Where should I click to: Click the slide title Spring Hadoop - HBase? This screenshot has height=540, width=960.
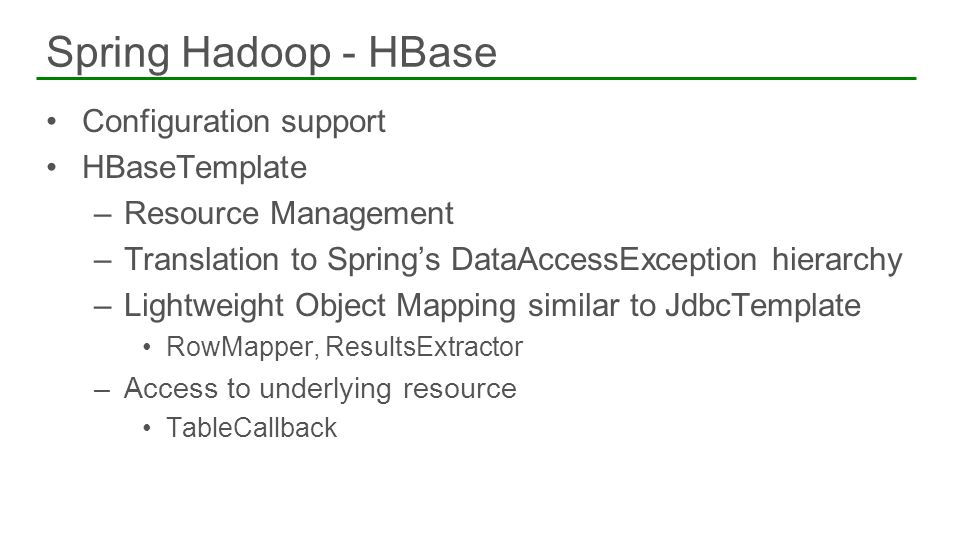271,53
